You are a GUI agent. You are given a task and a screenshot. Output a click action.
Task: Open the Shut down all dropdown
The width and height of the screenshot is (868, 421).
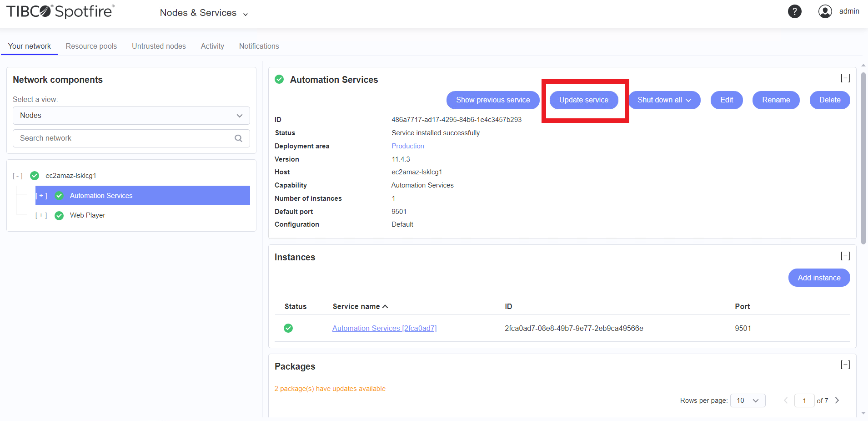coord(664,100)
